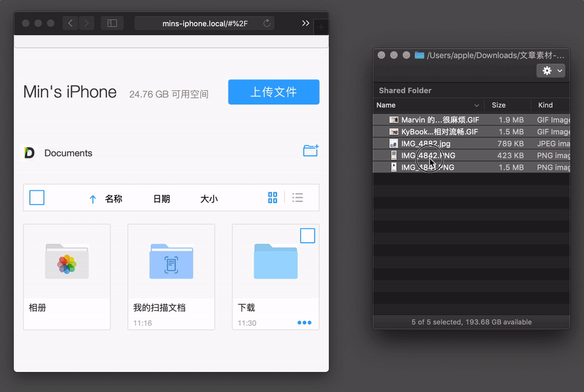
Task: Open the Safari toolbar overflow chevrons
Action: point(306,23)
